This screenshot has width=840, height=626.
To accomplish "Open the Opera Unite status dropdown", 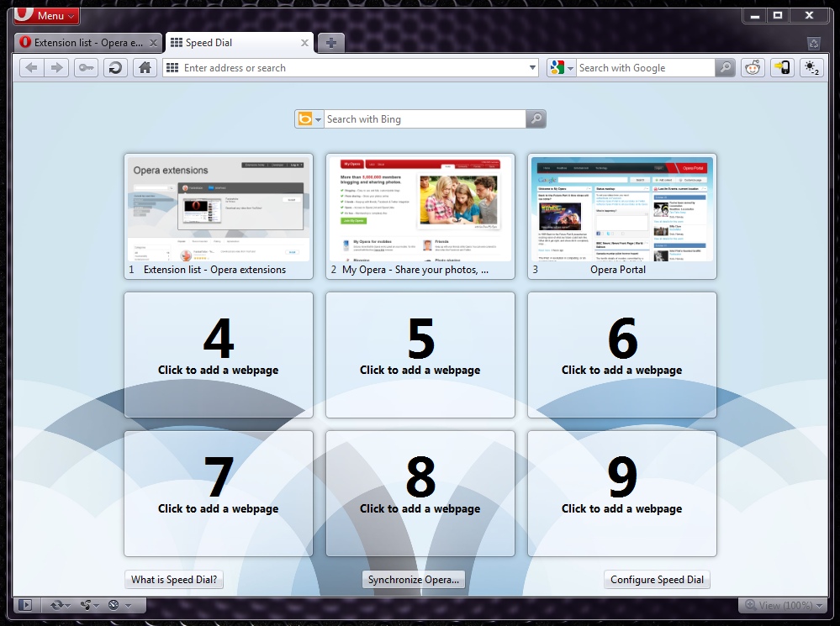I will pos(89,605).
